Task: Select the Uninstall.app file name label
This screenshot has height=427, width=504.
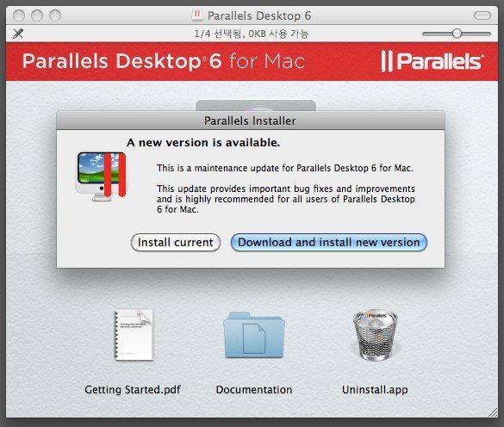Action: [375, 389]
